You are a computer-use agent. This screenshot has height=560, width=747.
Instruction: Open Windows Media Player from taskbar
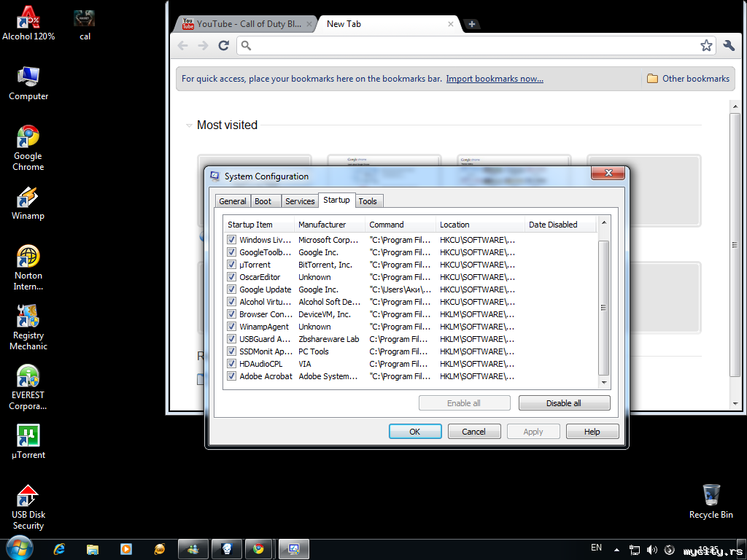click(x=126, y=549)
